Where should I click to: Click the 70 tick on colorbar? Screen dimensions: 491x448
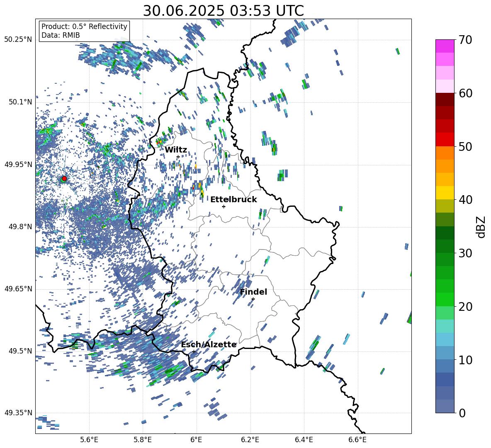(x=465, y=40)
